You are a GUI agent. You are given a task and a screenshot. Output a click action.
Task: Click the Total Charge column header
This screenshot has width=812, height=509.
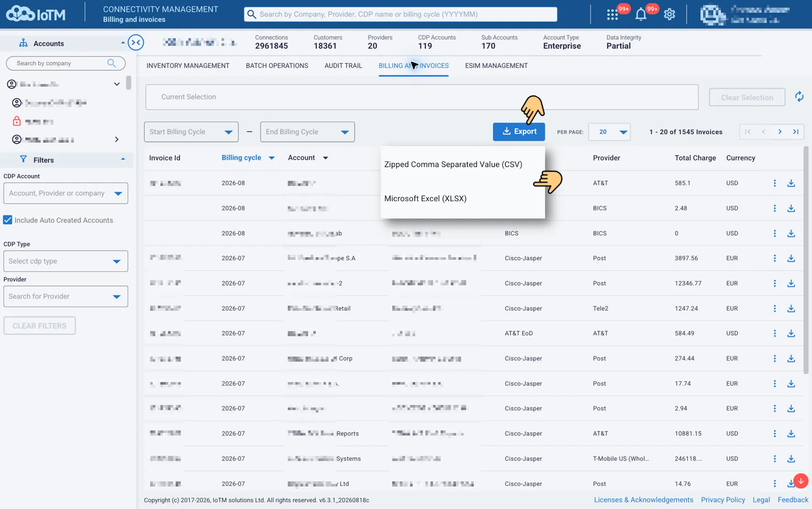coord(695,158)
